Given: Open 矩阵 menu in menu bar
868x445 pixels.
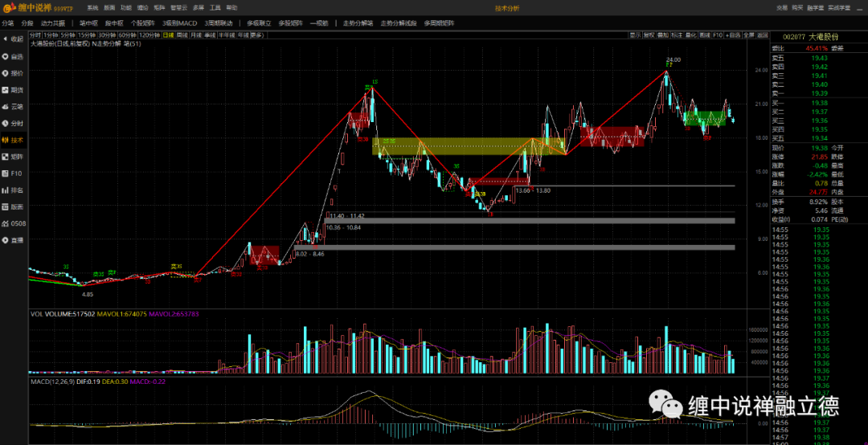Looking at the screenshot, I should coord(159,8).
